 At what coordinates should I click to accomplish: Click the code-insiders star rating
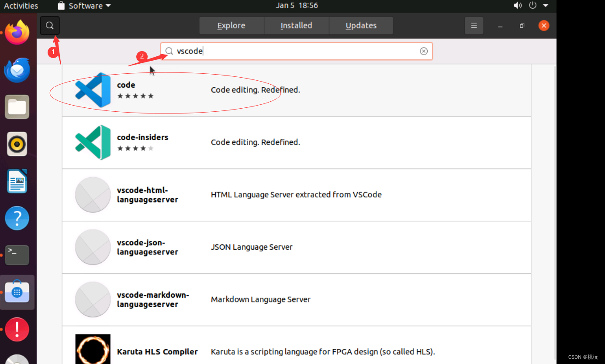(135, 148)
